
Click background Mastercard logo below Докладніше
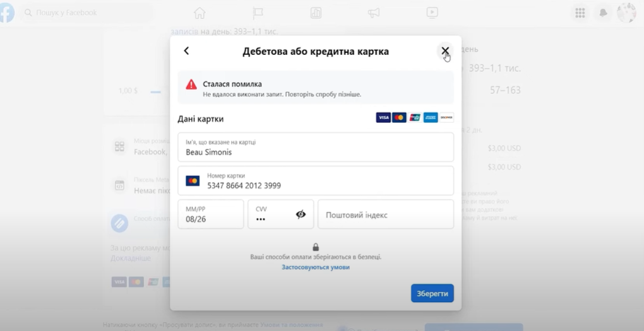[x=136, y=282]
